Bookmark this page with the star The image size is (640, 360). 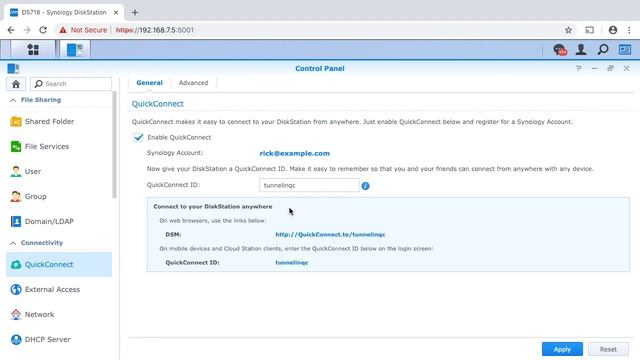(568, 30)
